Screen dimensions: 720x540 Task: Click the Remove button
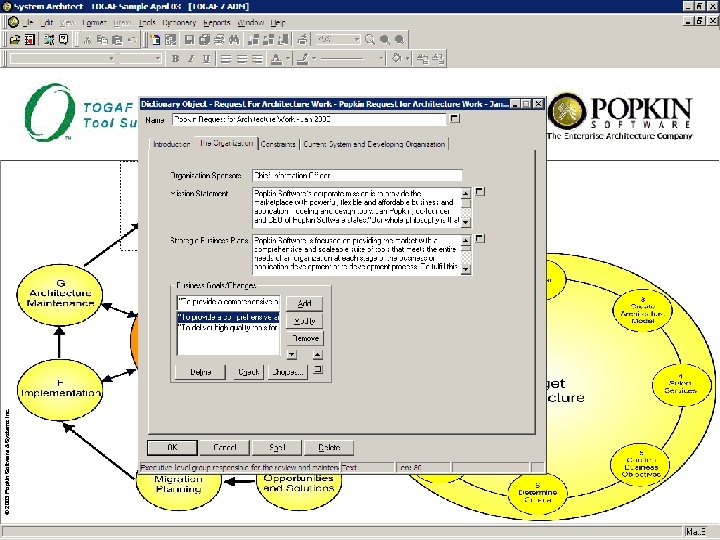304,338
